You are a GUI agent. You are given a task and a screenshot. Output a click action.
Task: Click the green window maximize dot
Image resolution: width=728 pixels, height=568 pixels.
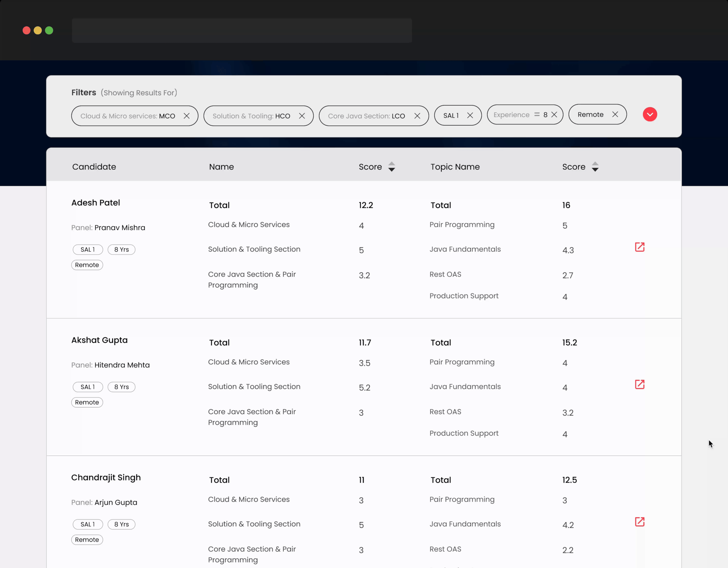(49, 30)
